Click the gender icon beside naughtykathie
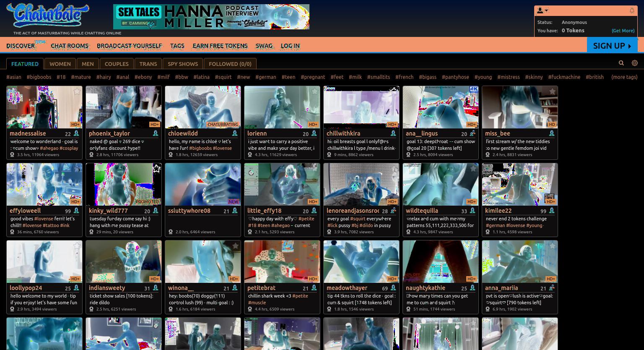The width and height of the screenshot is (644, 350). coord(473,288)
